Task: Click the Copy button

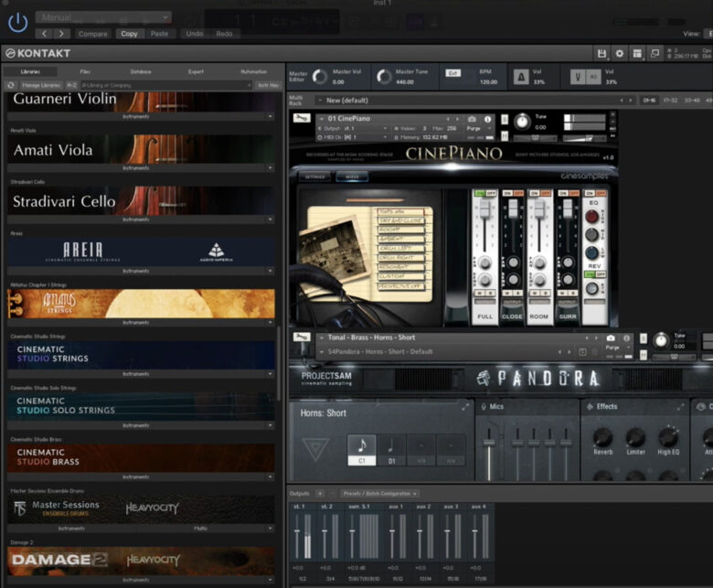Action: [129, 34]
